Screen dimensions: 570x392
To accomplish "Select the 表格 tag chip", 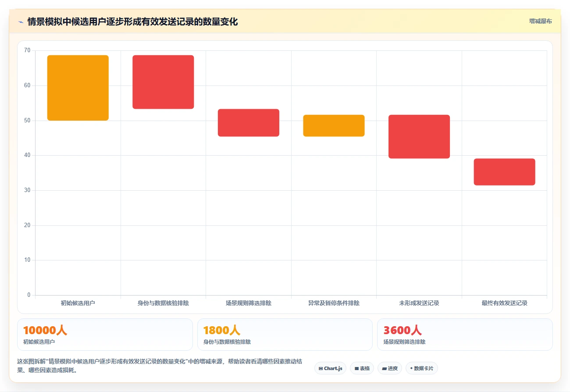I will (x=362, y=368).
